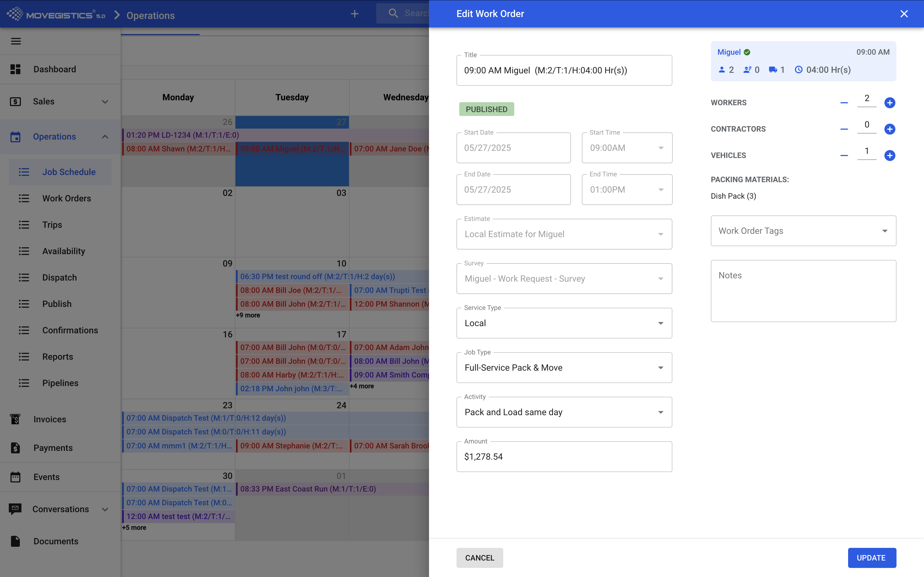Add one contractor using plus icon
Screen dimensions: 924x577
[890, 129]
